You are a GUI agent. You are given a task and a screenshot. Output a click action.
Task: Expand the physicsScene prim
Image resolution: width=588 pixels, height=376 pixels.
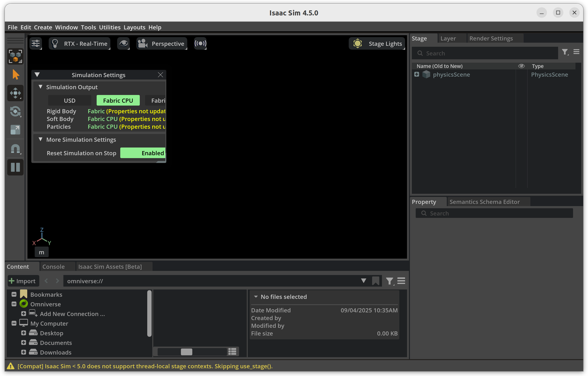pos(417,74)
